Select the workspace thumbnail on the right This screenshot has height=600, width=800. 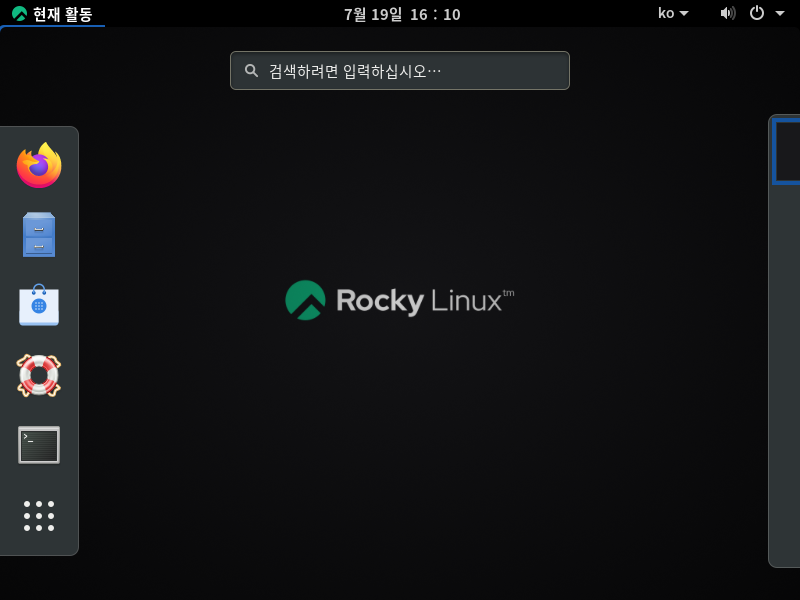pyautogui.click(x=786, y=151)
